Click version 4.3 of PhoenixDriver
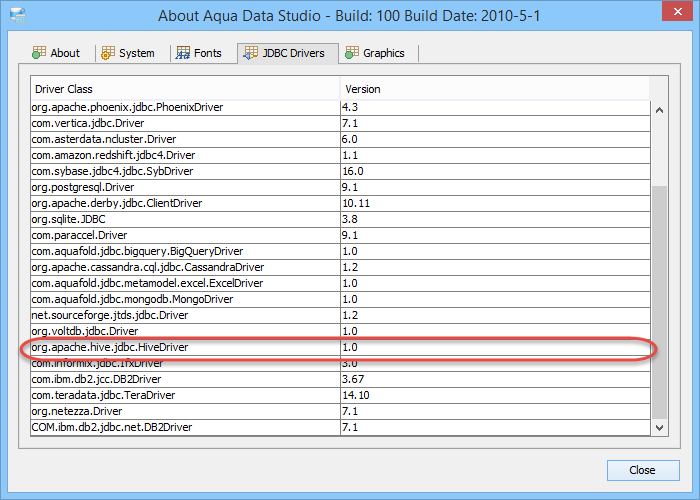This screenshot has width=700, height=500. [350, 107]
